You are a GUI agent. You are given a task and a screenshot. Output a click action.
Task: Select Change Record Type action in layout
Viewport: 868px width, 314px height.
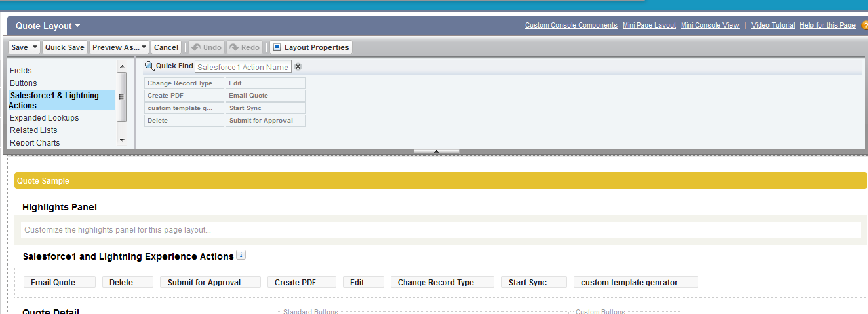click(x=443, y=282)
